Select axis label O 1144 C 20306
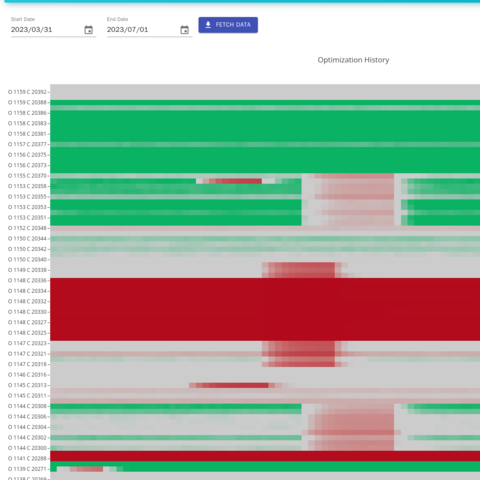This screenshot has width=480, height=480. coord(27,417)
